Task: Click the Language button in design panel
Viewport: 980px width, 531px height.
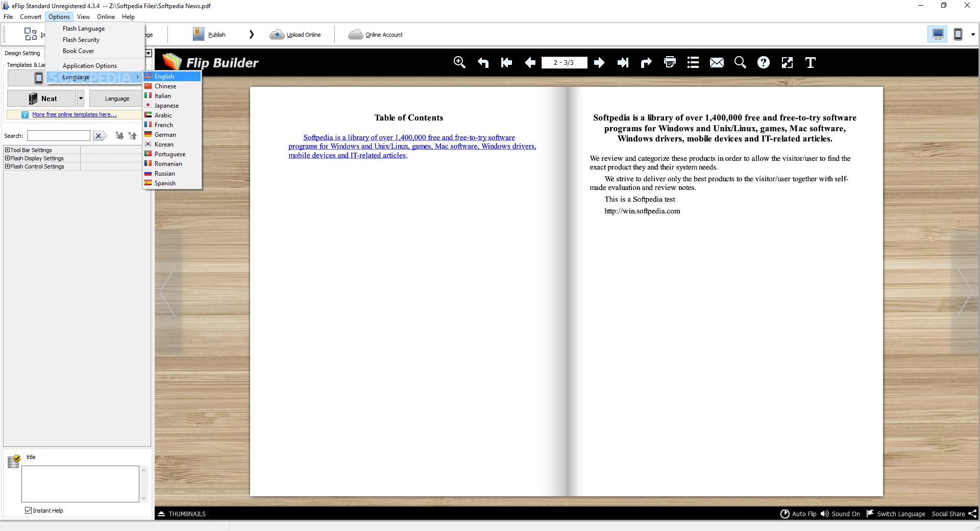Action: coord(117,99)
